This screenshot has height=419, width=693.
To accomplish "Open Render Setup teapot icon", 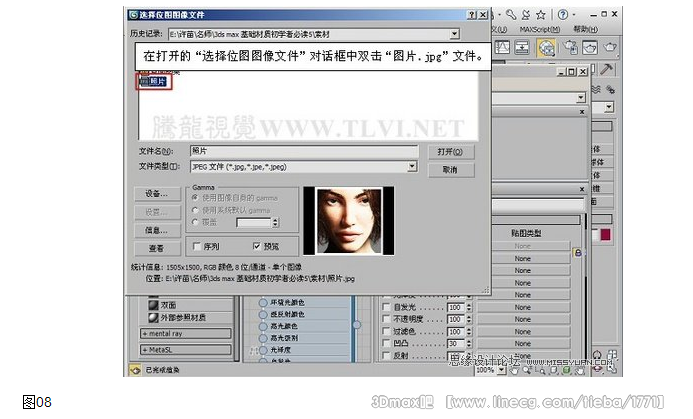I will 571,47.
